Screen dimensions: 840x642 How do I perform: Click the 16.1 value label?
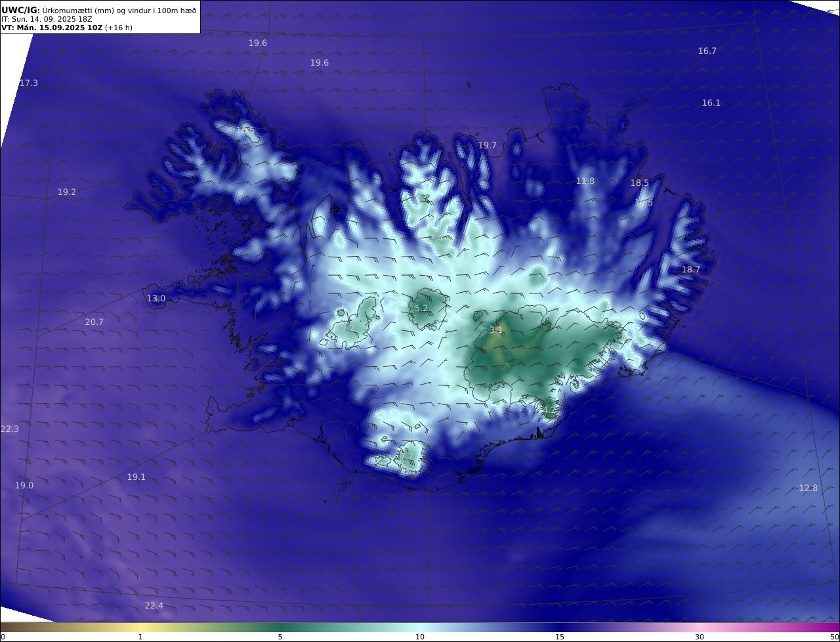[x=711, y=103]
